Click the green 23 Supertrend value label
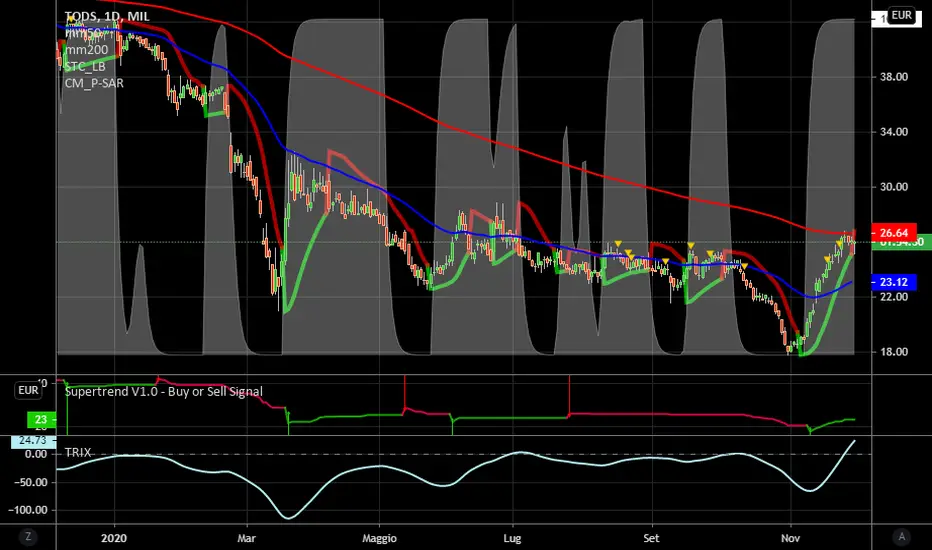 pyautogui.click(x=41, y=420)
